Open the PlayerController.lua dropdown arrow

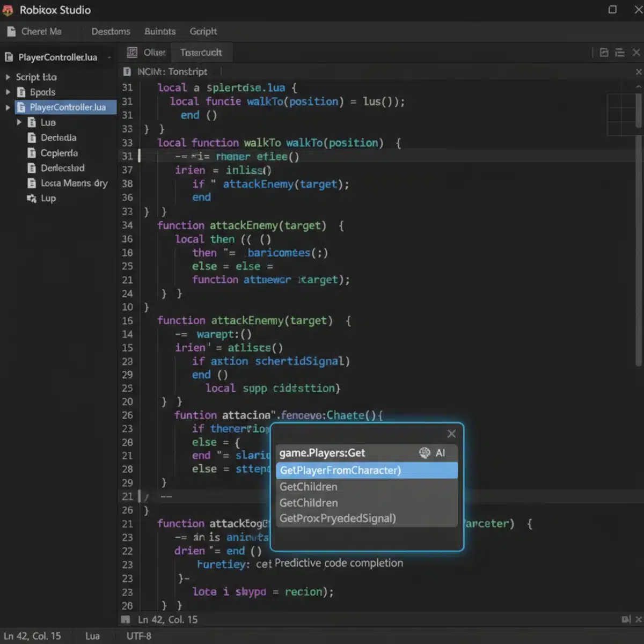(109, 57)
